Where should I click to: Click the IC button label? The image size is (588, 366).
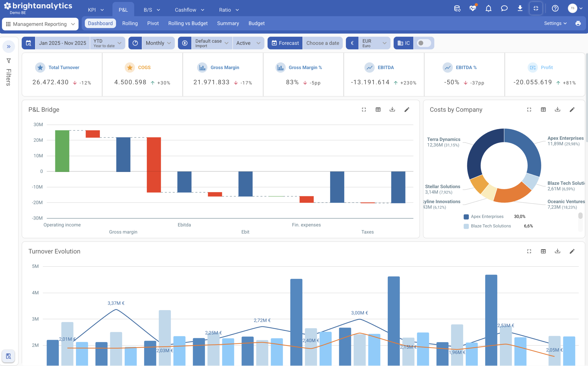tap(404, 43)
